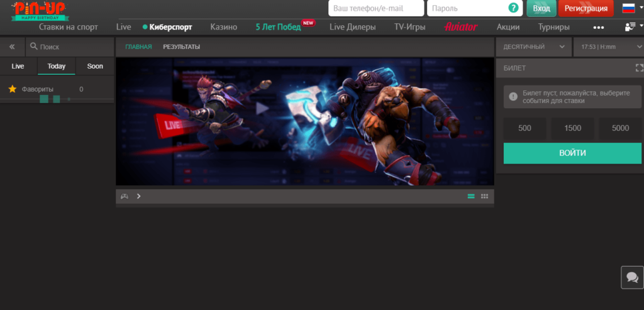Open the Live navigation item
The image size is (644, 310).
coord(124,27)
